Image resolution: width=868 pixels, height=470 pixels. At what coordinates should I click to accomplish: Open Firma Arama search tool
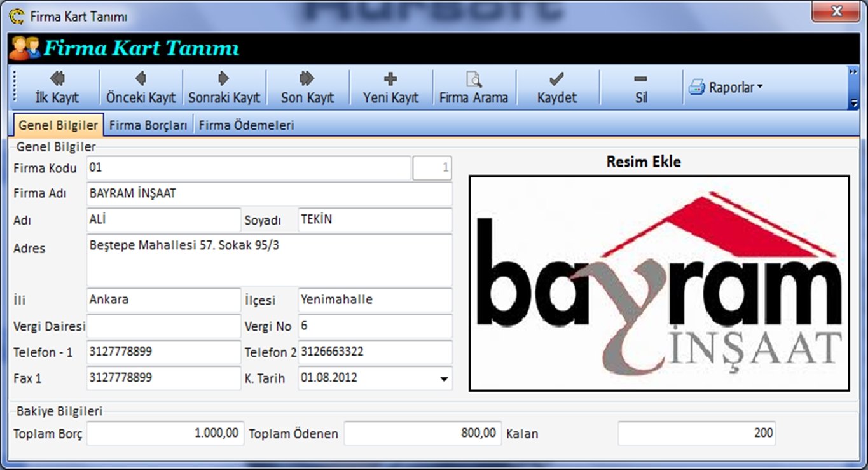tap(474, 87)
